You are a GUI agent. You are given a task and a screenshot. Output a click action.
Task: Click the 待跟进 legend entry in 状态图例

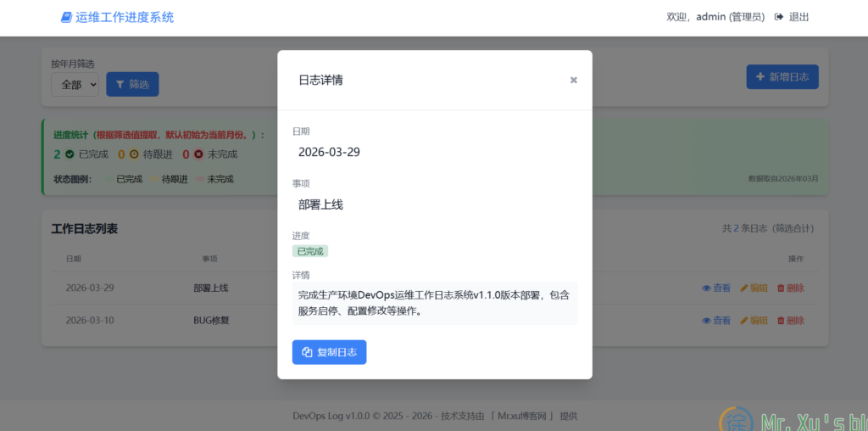[x=170, y=180]
